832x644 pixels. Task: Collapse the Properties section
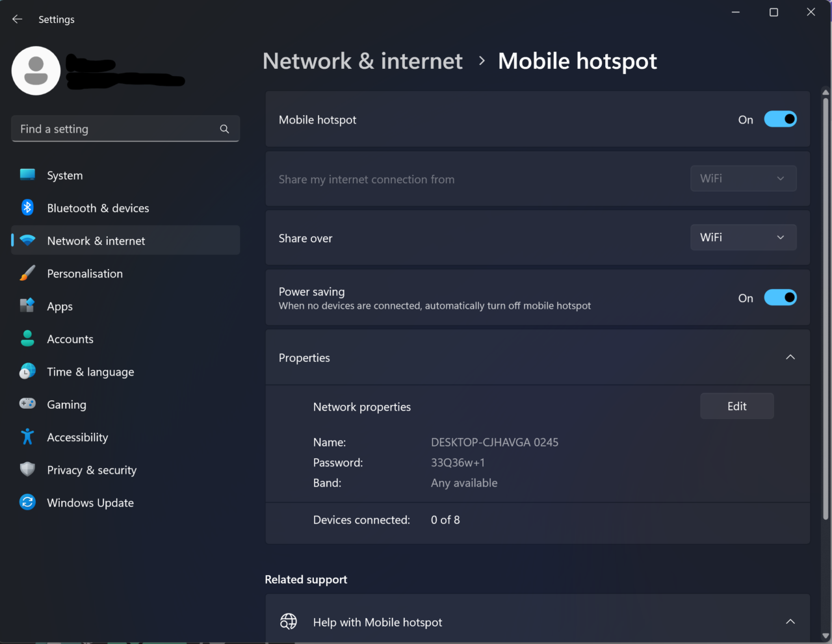tap(790, 357)
